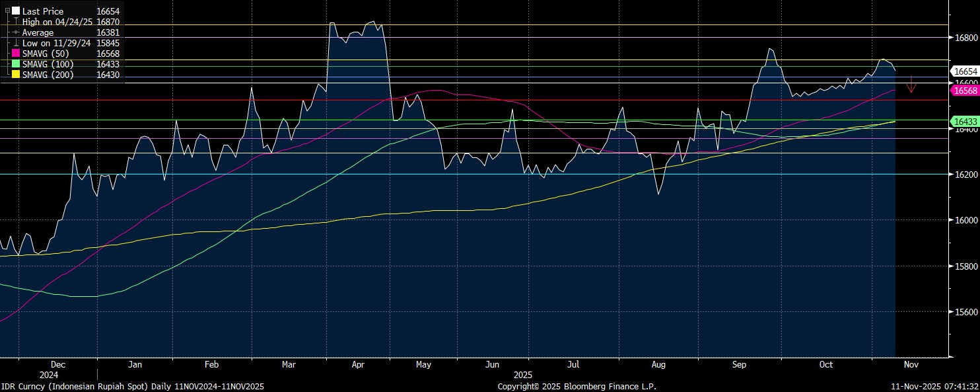980x392 pixels.
Task: Click the green 16433 axis price tag
Action: (965, 121)
